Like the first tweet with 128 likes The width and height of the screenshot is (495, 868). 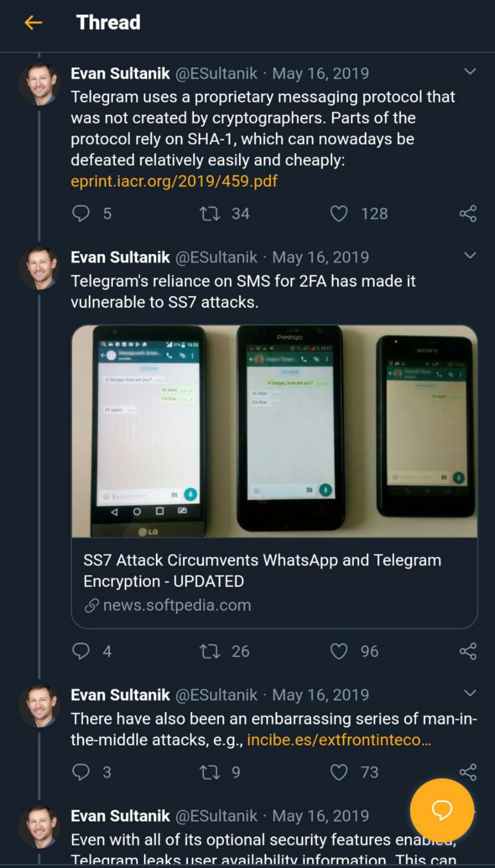[x=339, y=214]
